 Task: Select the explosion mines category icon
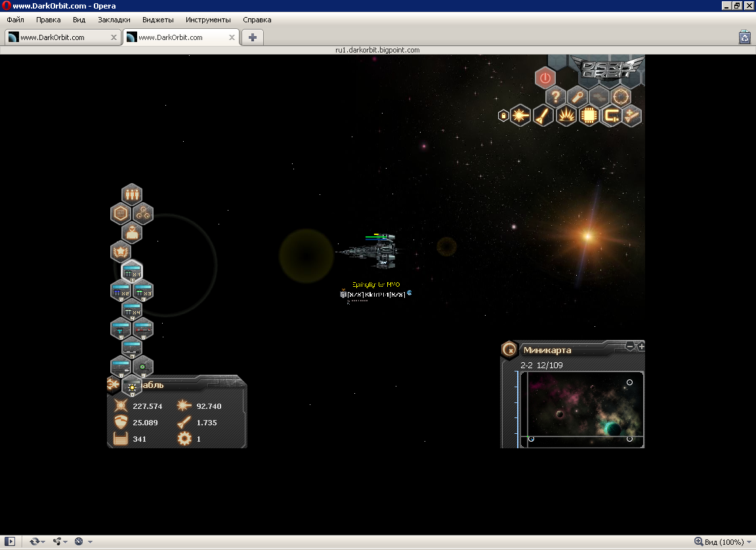click(566, 116)
